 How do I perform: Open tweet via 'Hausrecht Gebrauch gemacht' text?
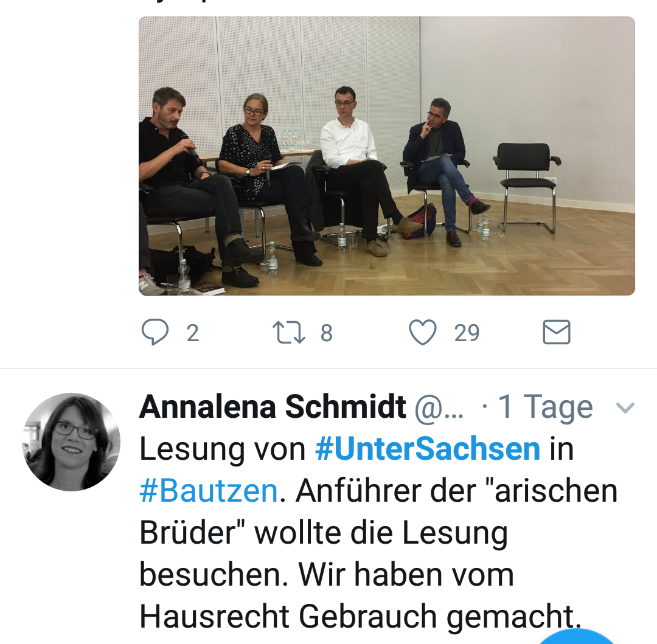[360, 617]
